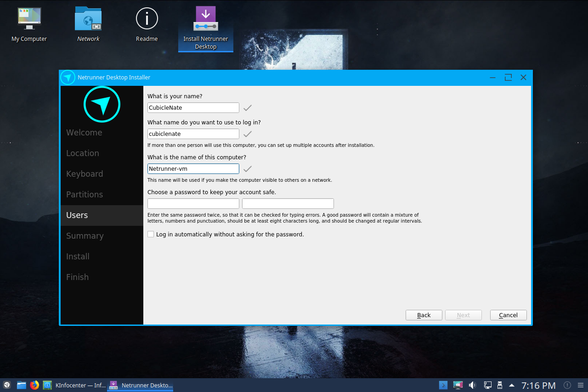The width and height of the screenshot is (588, 392).
Task: Cancel the Netrunner installer
Action: [509, 315]
